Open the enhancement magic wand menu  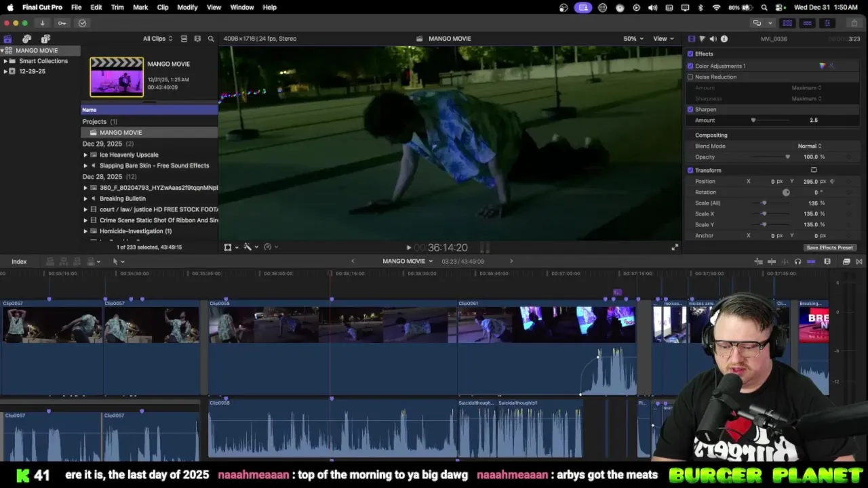coord(250,247)
